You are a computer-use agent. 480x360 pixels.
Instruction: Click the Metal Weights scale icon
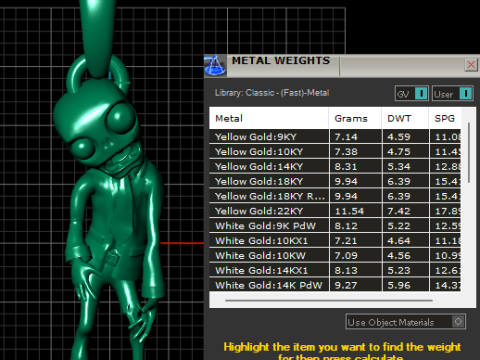coord(215,66)
